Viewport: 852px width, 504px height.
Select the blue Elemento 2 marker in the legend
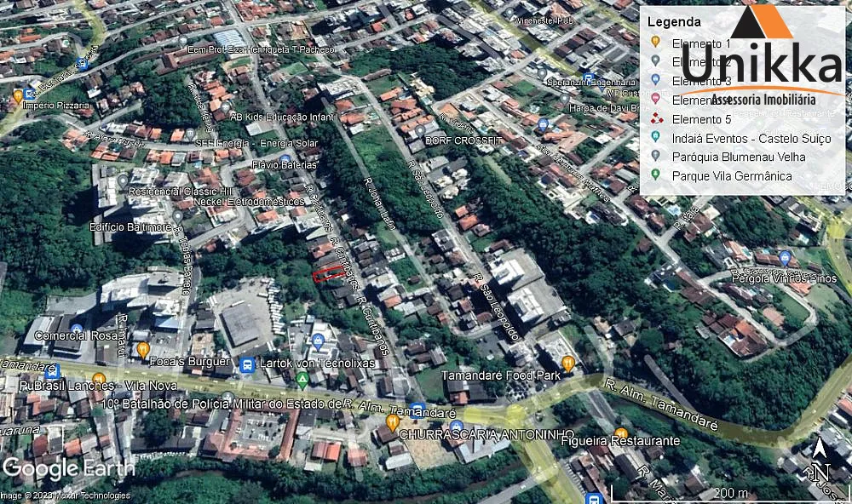point(656,60)
